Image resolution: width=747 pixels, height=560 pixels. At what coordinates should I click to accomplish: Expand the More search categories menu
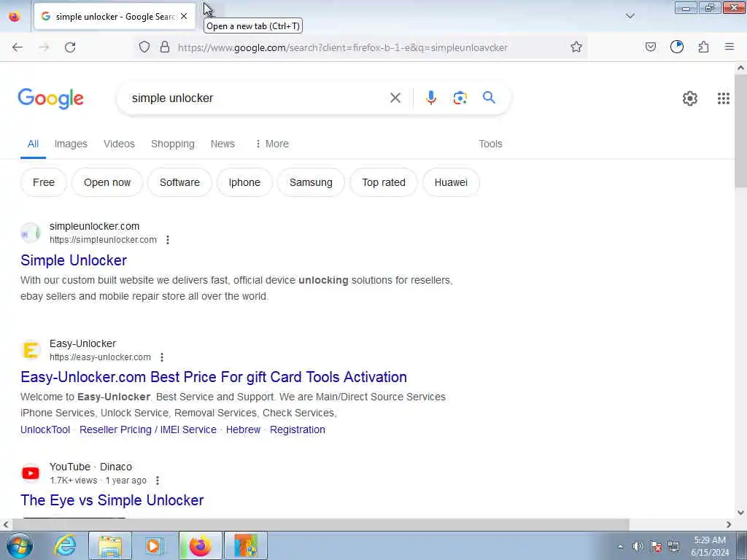coord(272,144)
